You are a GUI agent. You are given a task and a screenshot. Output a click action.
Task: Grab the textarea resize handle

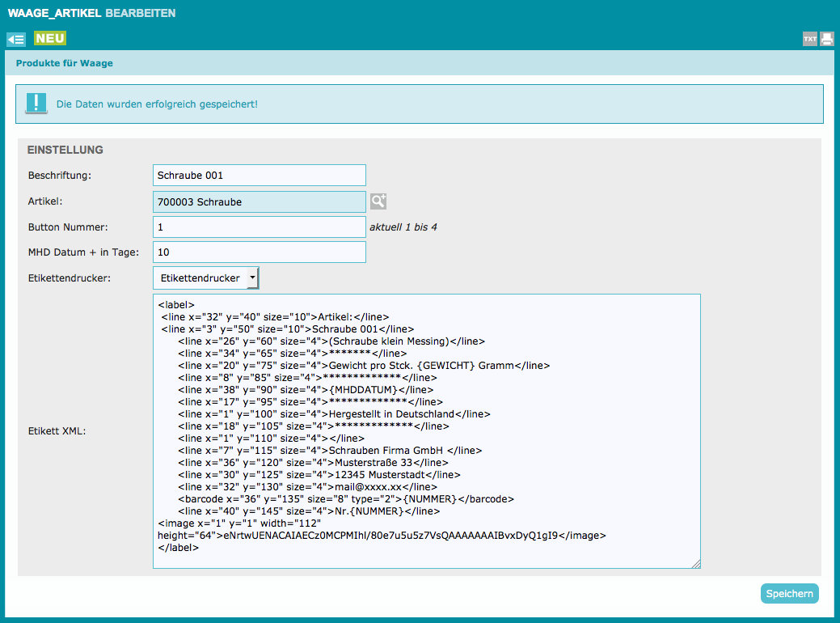696,563
